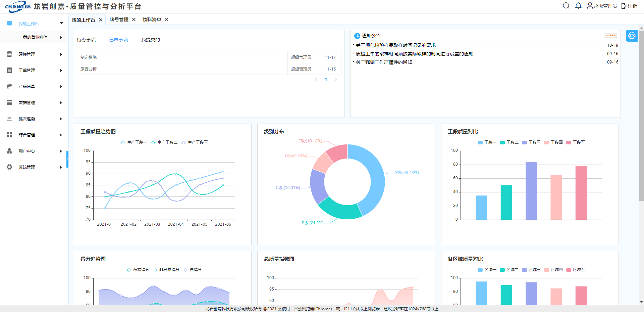
Task: Toggle 生产工段一 legend in trend chart
Action: (x=134, y=142)
